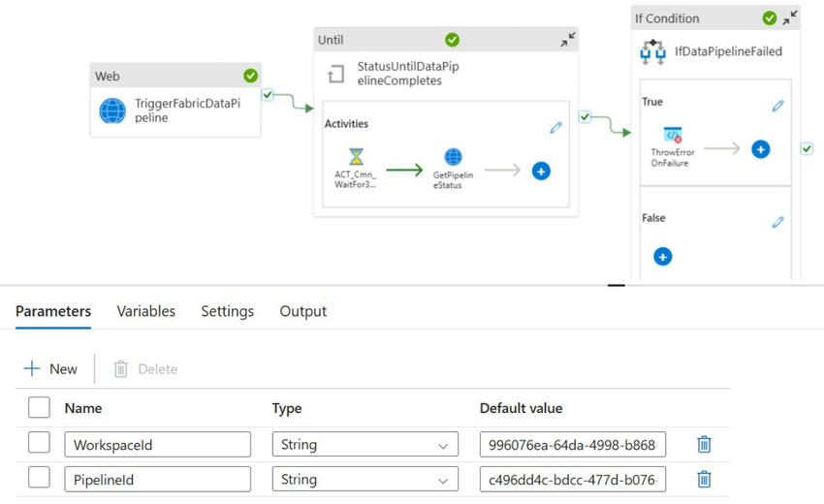Edit Until activities with pencil icon
The width and height of the screenshot is (824, 504).
pos(555,127)
